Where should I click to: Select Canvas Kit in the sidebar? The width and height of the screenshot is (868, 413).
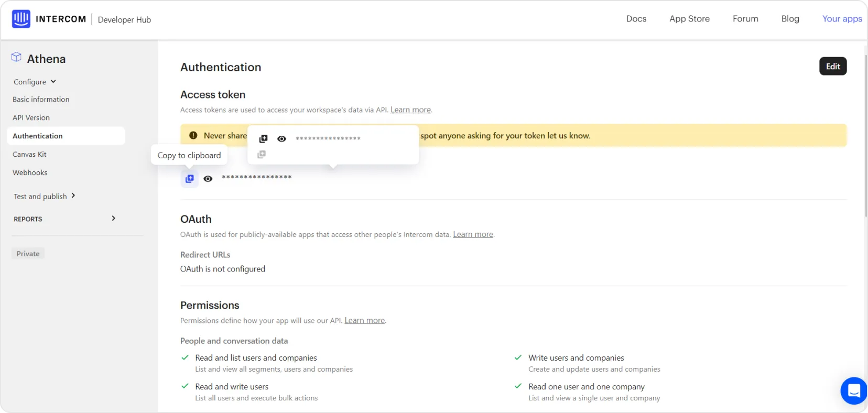point(29,154)
